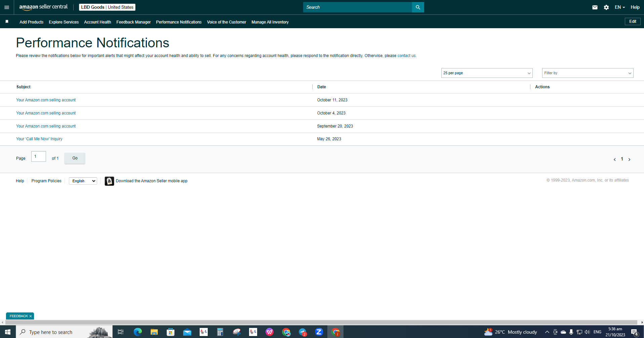Click the bookmark flag icon

click(x=7, y=21)
